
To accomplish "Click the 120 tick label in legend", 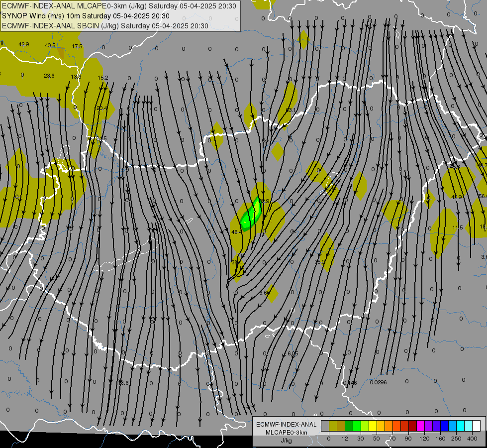I will tap(424, 439).
